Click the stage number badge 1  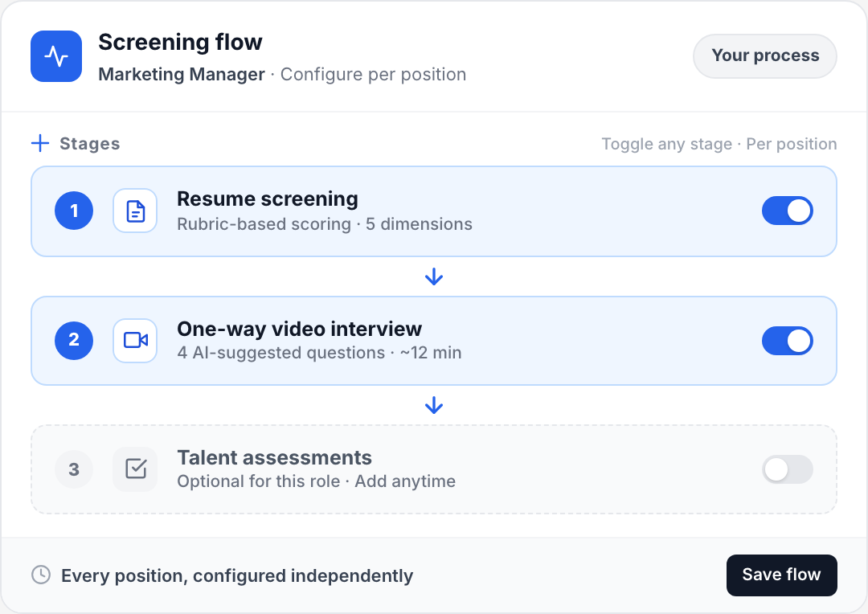(74, 210)
